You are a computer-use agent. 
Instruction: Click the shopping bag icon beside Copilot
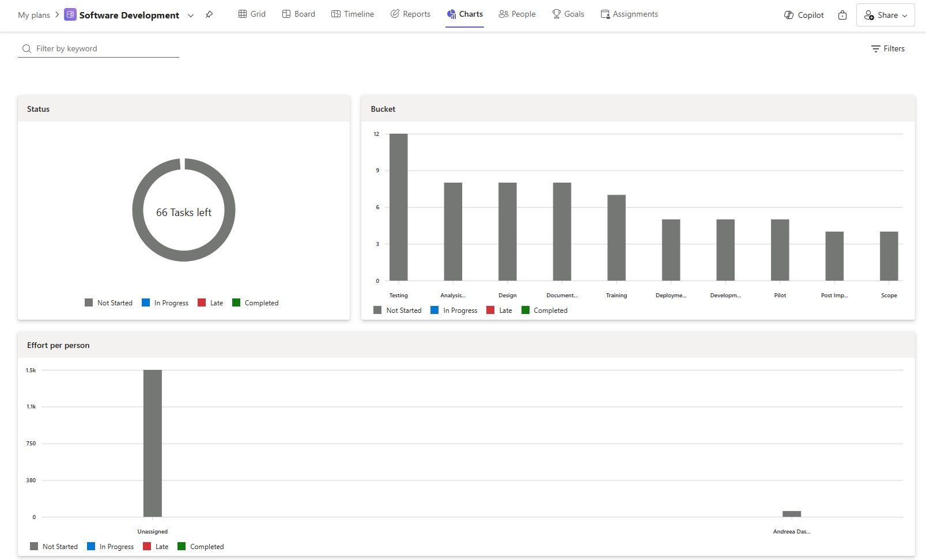(x=842, y=15)
